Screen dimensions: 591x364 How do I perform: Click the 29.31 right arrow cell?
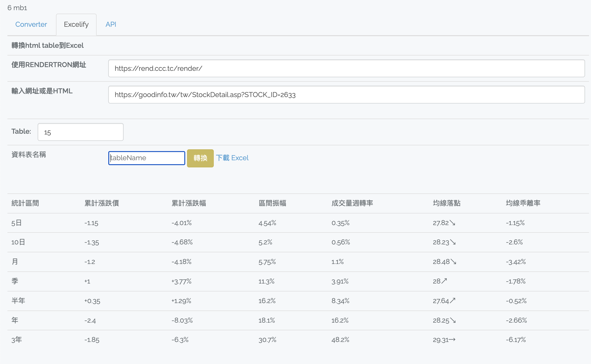coord(444,340)
